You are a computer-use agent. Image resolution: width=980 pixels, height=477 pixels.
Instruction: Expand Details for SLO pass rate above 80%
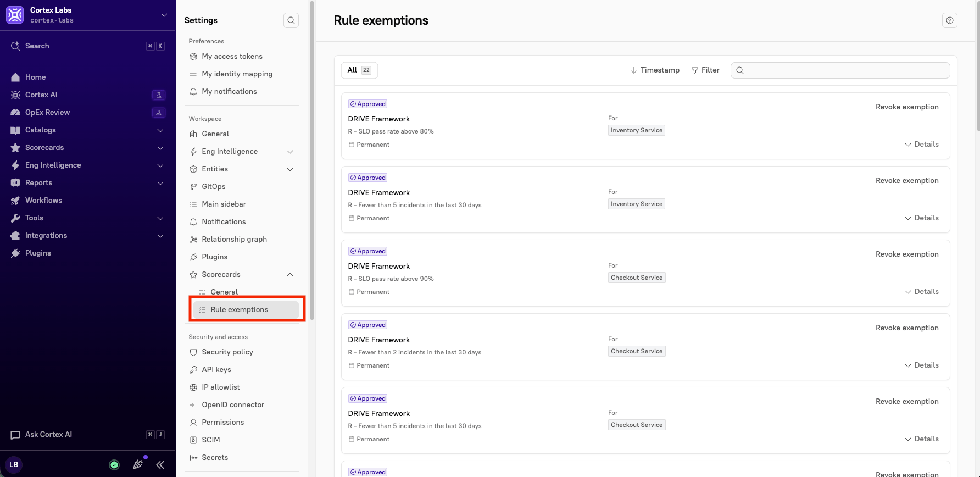(x=921, y=145)
